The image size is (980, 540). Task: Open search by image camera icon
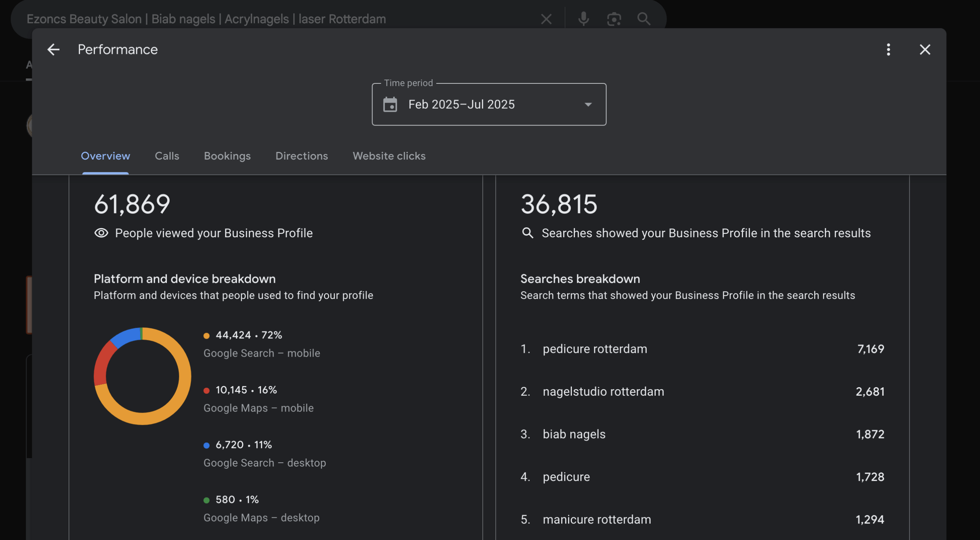point(614,19)
